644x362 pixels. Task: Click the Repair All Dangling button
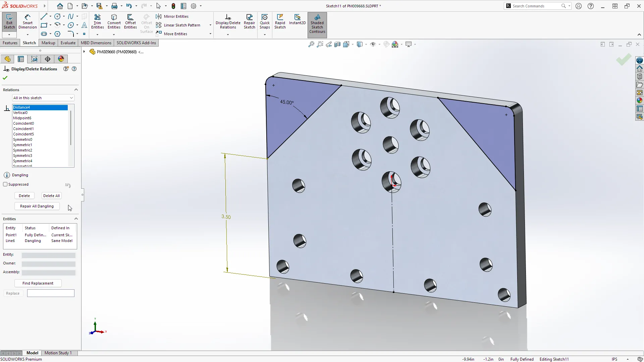point(37,206)
